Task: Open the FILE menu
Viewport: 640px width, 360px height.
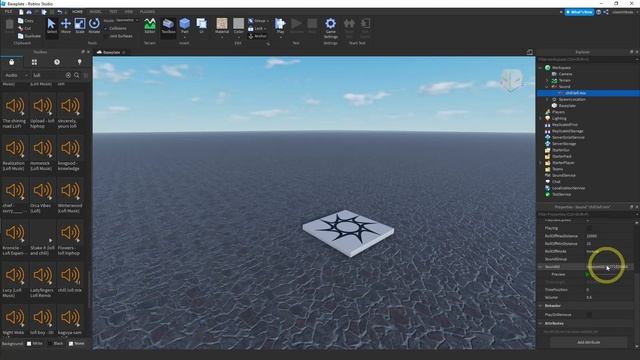Action: point(8,12)
